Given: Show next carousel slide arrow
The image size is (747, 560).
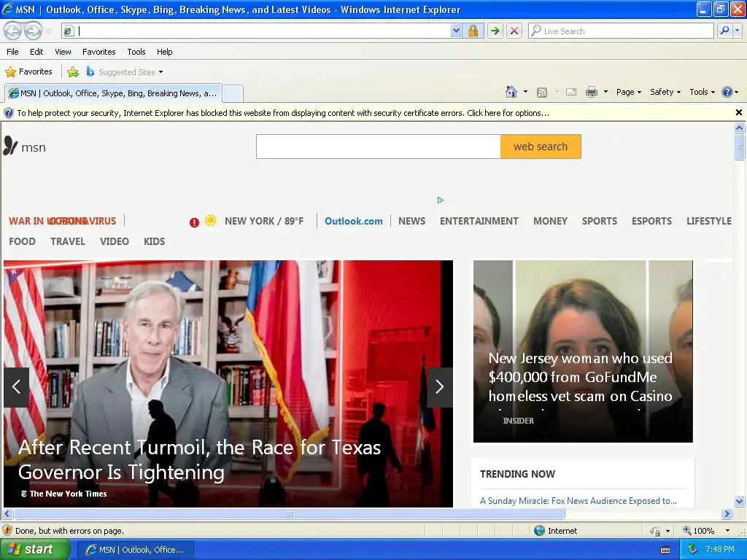Looking at the screenshot, I should pos(440,387).
